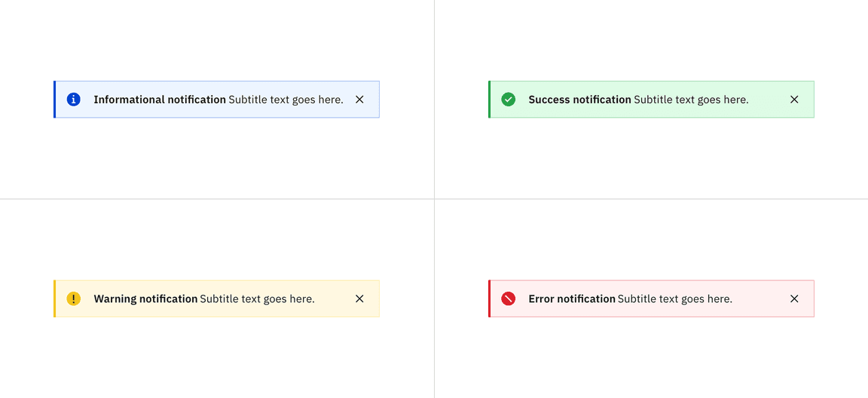Click the green success checkmark icon
Screen dimensions: 868x398
click(x=509, y=99)
